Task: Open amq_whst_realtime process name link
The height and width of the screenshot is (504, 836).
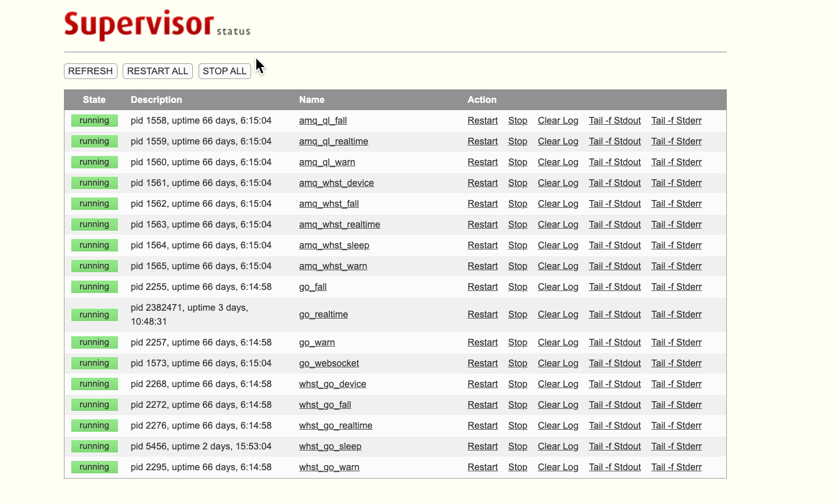Action: [x=339, y=224]
